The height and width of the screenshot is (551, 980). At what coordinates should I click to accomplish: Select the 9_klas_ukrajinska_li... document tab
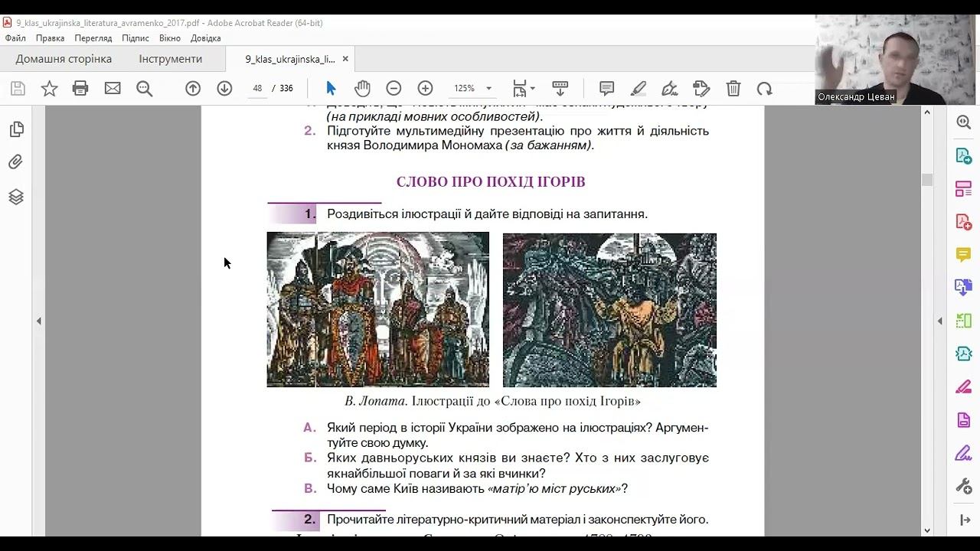(x=290, y=59)
